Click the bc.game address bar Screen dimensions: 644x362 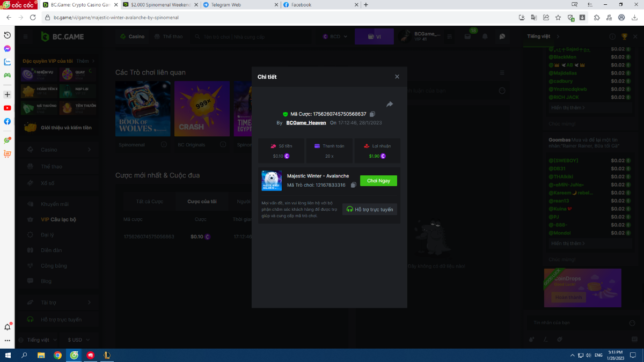(x=268, y=17)
